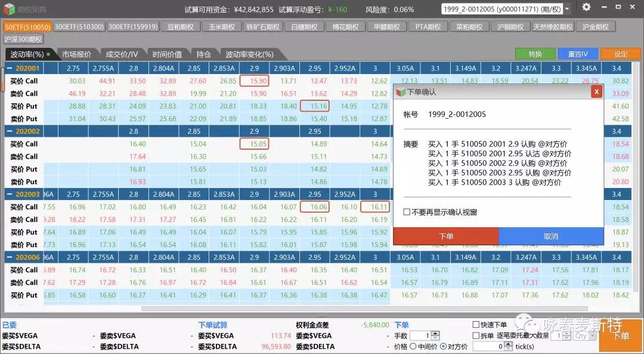The width and height of the screenshot is (644, 354).
Task: Select the 菜粕期权 product tab
Action: 469,27
